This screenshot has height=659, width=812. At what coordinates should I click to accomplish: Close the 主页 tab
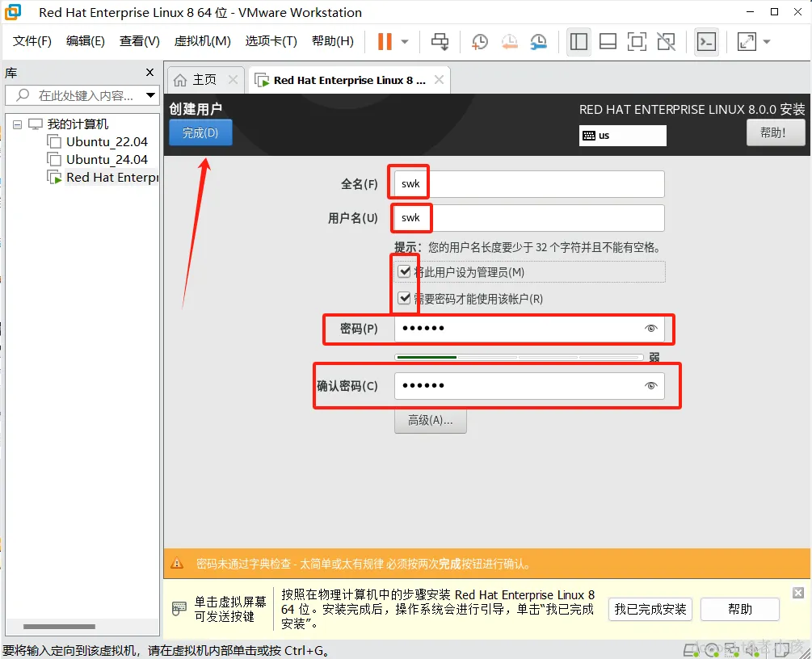tap(233, 80)
